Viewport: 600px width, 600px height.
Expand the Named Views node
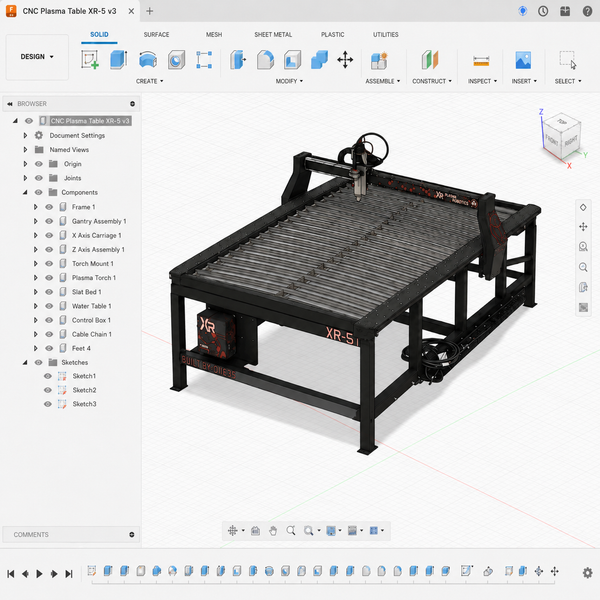[25, 150]
